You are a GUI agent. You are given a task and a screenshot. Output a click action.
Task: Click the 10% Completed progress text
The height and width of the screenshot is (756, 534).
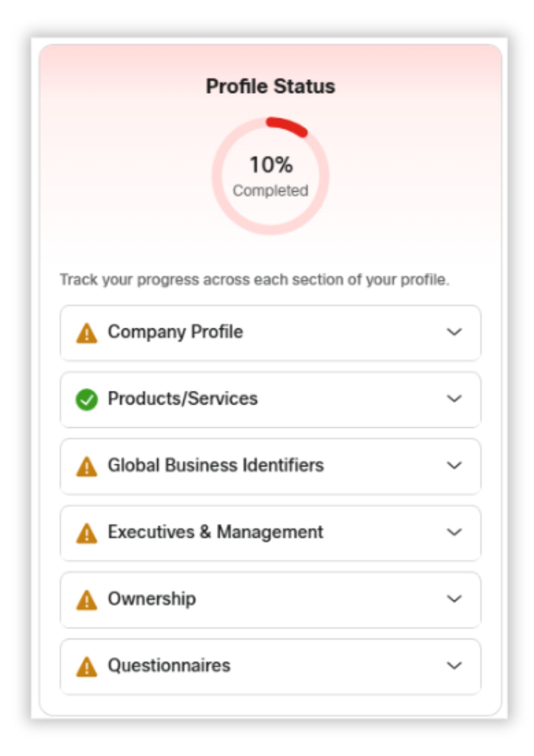click(x=271, y=165)
